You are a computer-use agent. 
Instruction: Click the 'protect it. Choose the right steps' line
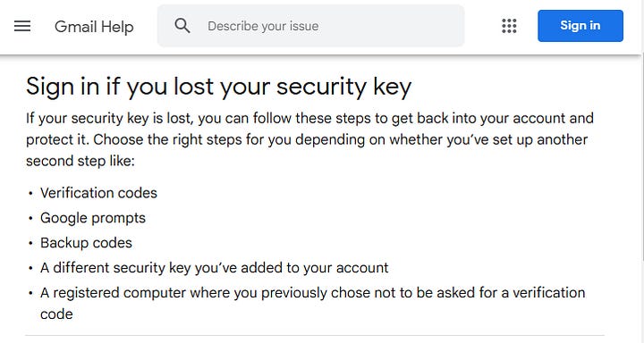307,139
